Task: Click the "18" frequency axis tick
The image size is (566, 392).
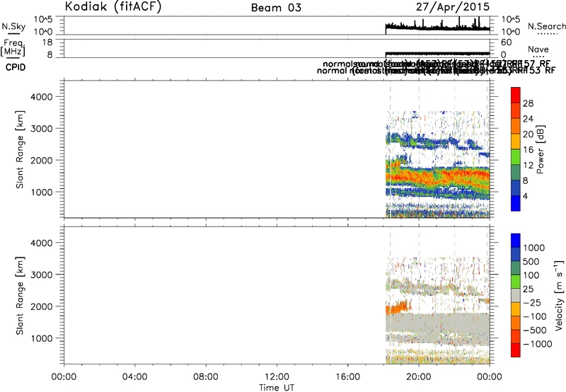Action: pos(47,42)
